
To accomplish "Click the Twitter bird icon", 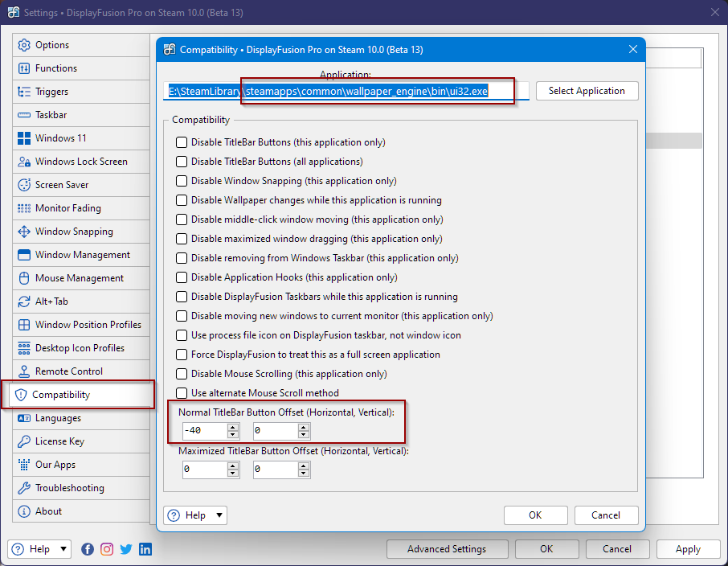I will coord(126,549).
